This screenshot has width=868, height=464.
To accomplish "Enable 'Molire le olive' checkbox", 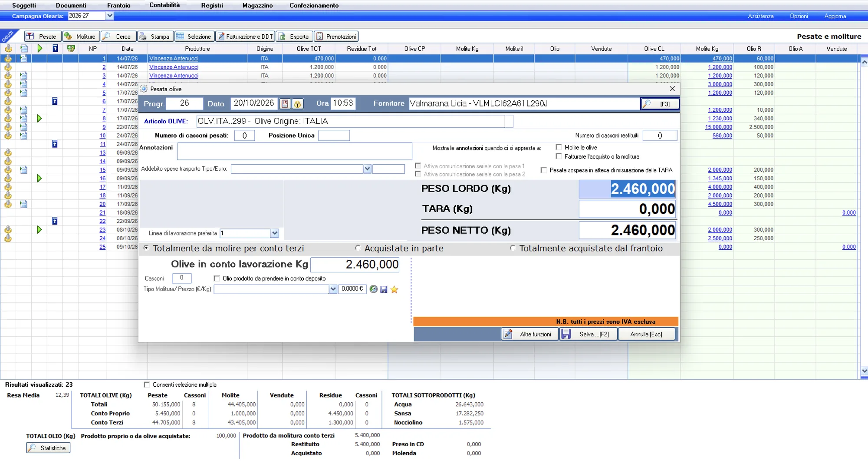I will click(559, 147).
